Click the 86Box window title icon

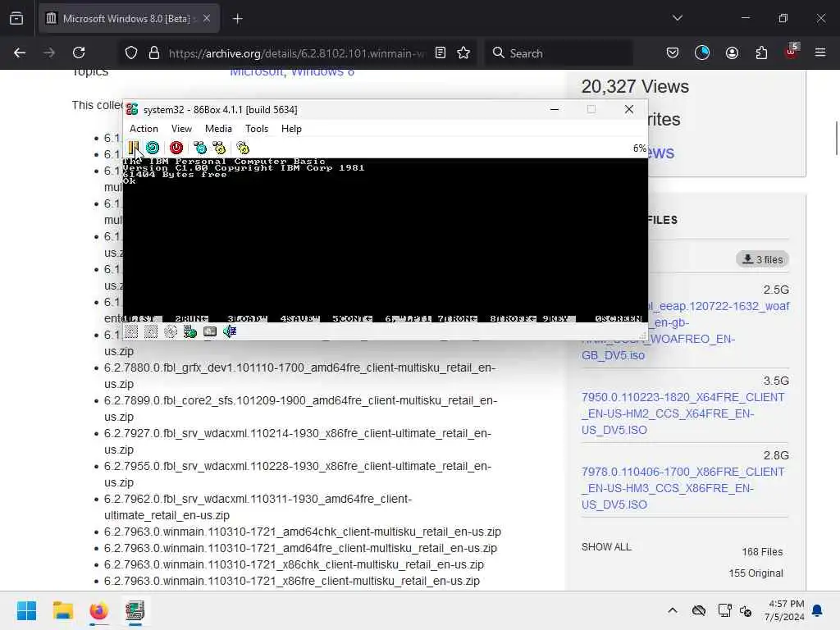[x=132, y=109]
